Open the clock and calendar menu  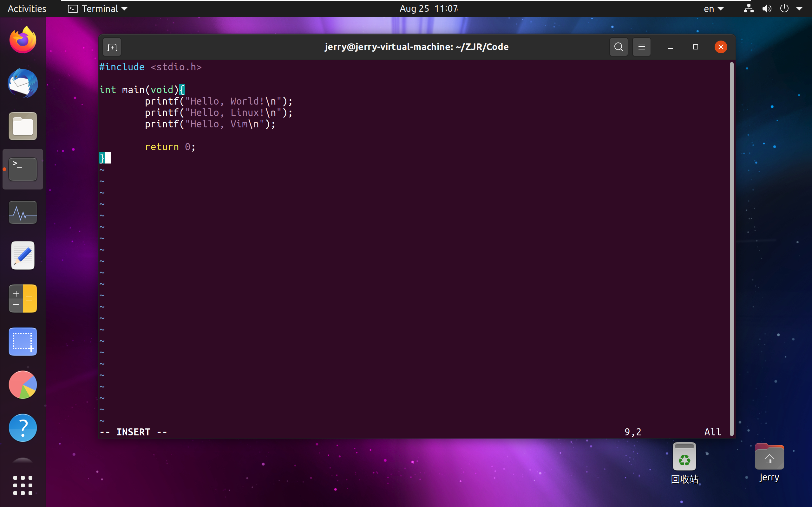[x=429, y=9]
